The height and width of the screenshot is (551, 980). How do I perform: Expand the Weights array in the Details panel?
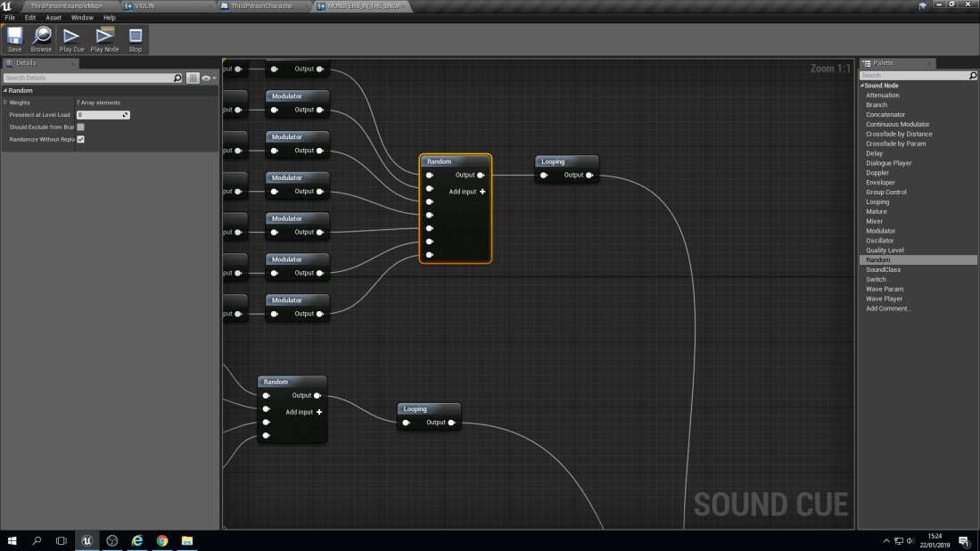tap(7, 103)
